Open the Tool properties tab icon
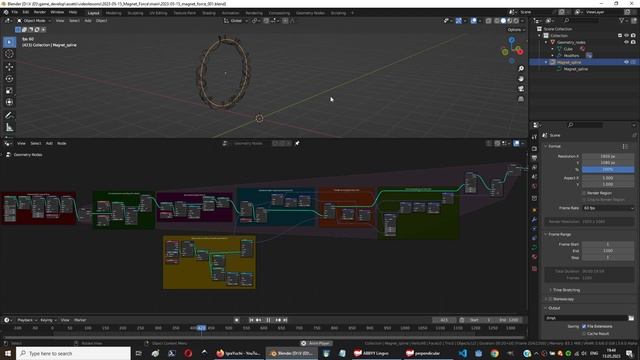The image size is (640, 360). (x=534, y=138)
